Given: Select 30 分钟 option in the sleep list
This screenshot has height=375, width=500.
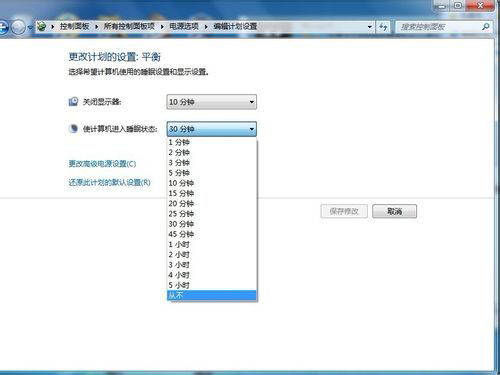Looking at the screenshot, I should click(212, 224).
